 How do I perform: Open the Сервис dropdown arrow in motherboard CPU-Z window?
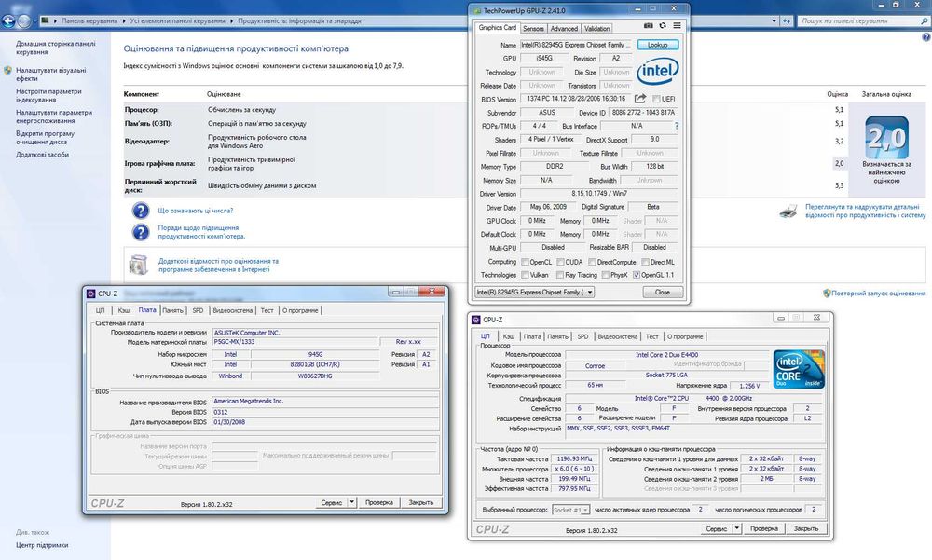coord(351,502)
